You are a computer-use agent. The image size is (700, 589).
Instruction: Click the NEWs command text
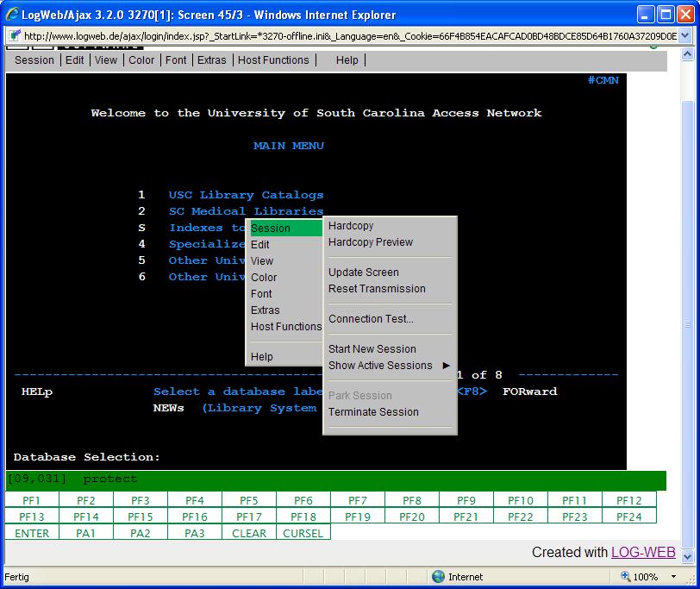(168, 408)
